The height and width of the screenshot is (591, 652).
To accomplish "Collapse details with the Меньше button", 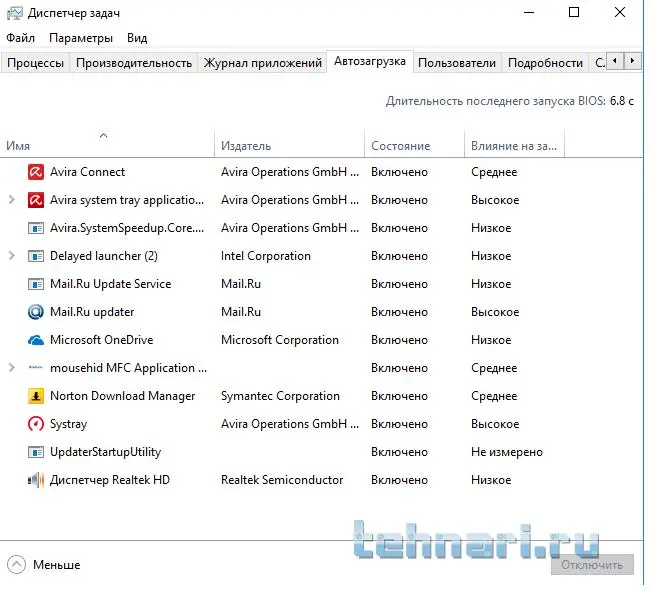I will [44, 565].
